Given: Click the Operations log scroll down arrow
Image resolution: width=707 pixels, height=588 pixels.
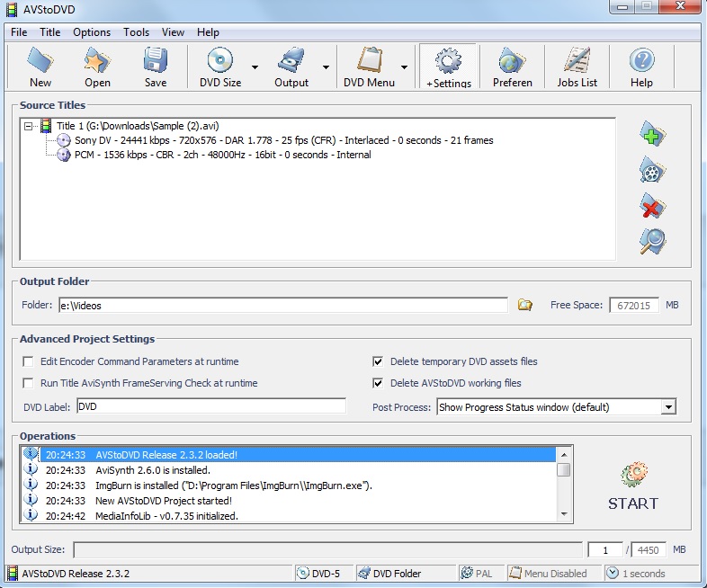Looking at the screenshot, I should 564,514.
